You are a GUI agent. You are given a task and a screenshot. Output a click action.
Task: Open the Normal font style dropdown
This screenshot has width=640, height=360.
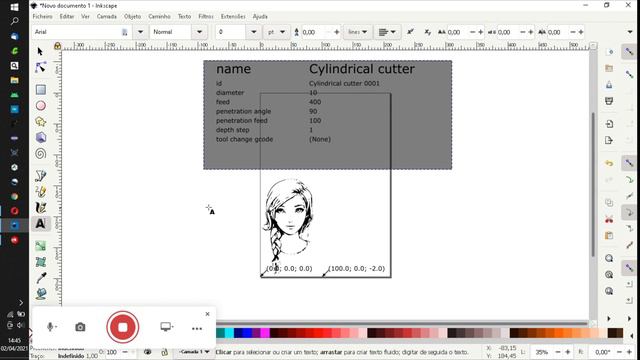[199, 32]
